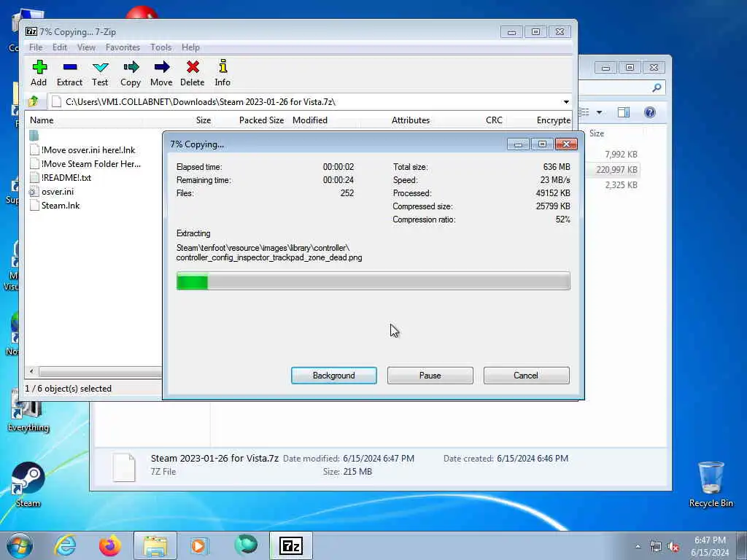Click the Pause button
The width and height of the screenshot is (747, 560).
[x=430, y=376]
